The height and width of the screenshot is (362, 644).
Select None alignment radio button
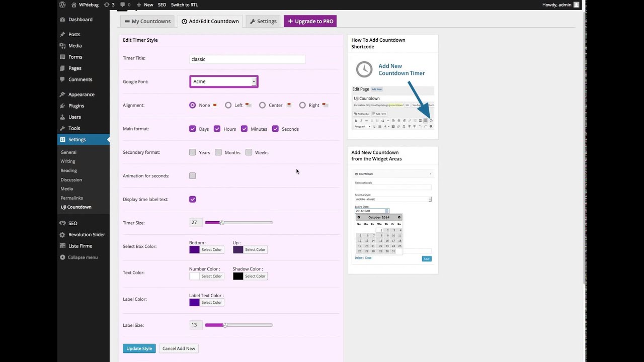click(x=192, y=105)
